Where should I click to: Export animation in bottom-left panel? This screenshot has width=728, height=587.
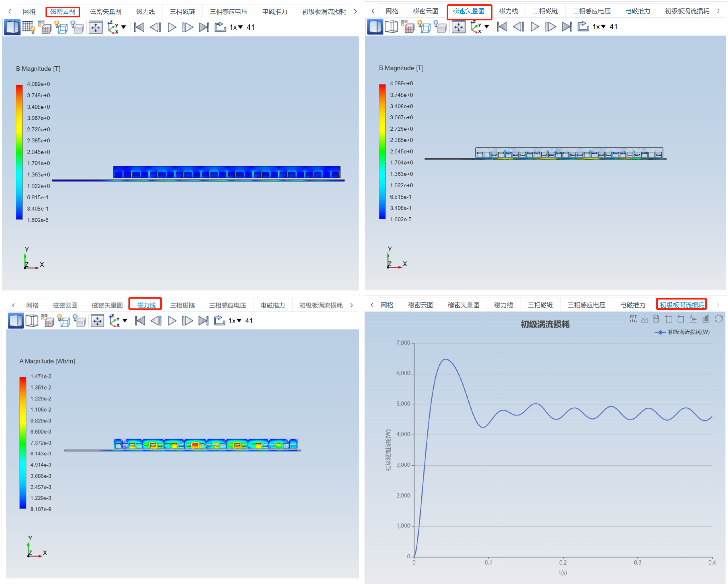click(x=220, y=321)
